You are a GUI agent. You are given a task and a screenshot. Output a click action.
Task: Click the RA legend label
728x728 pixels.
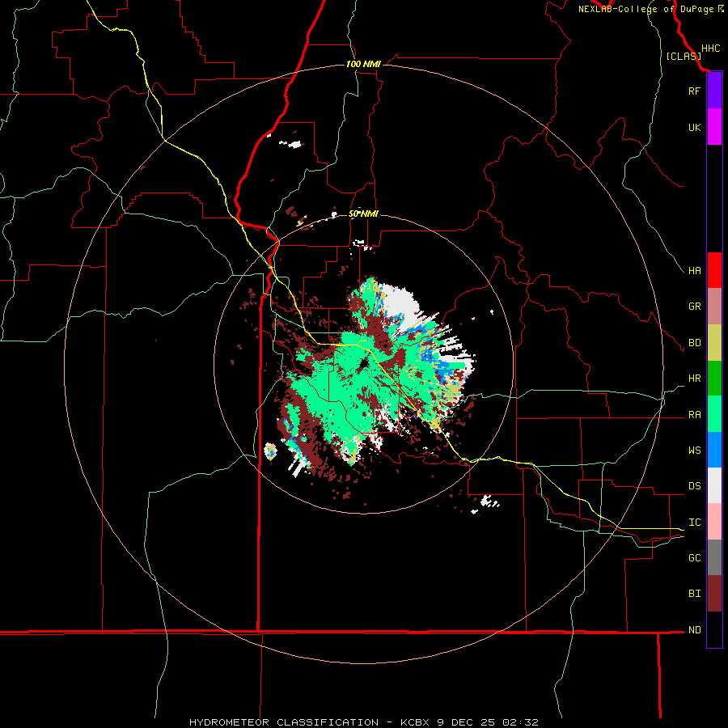click(x=694, y=415)
